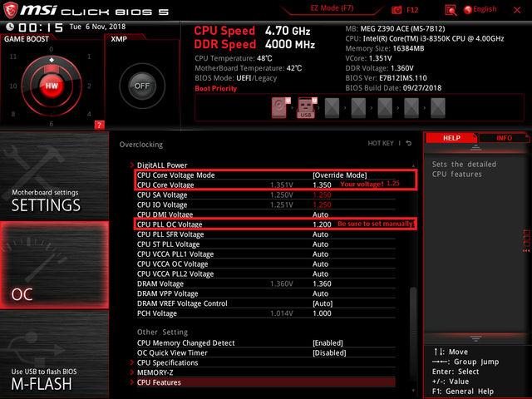Viewport: 532px width, 399px height.
Task: Change OC Quick View Timer [Disabled]
Action: point(329,352)
